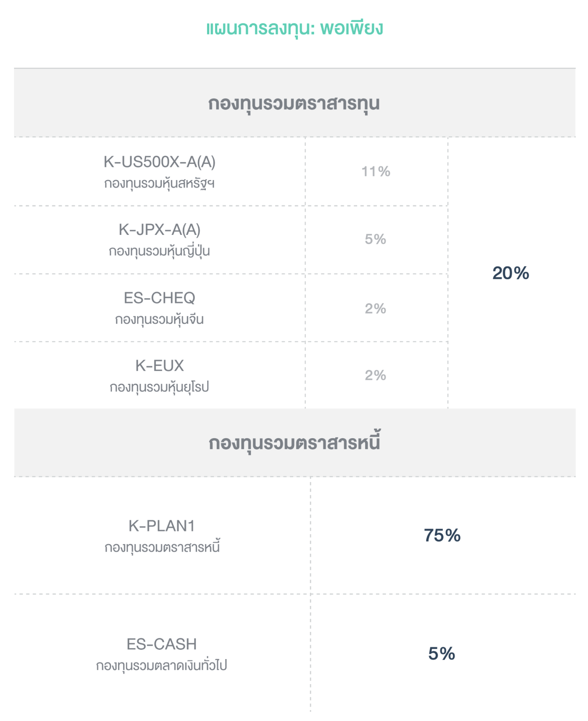Select the กองทุนรวมตราสารหนี้ section header
Screen dimensions: 588x721
tap(294, 443)
